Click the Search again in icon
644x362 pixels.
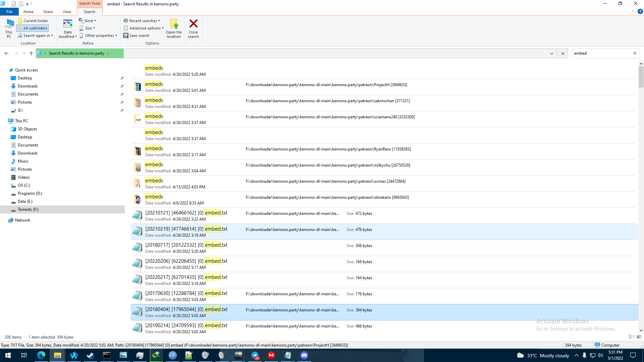[20, 35]
